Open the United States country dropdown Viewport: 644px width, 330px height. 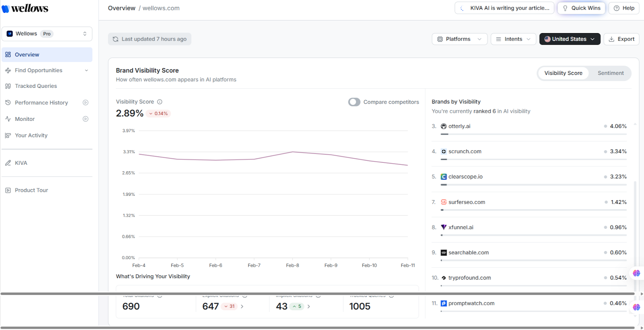570,39
